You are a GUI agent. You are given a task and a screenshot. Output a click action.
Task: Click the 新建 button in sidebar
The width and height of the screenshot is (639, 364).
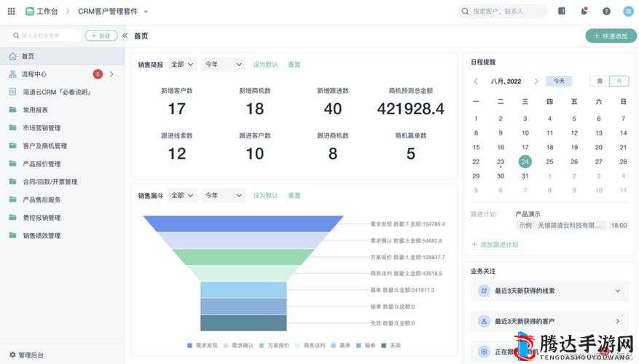[101, 36]
